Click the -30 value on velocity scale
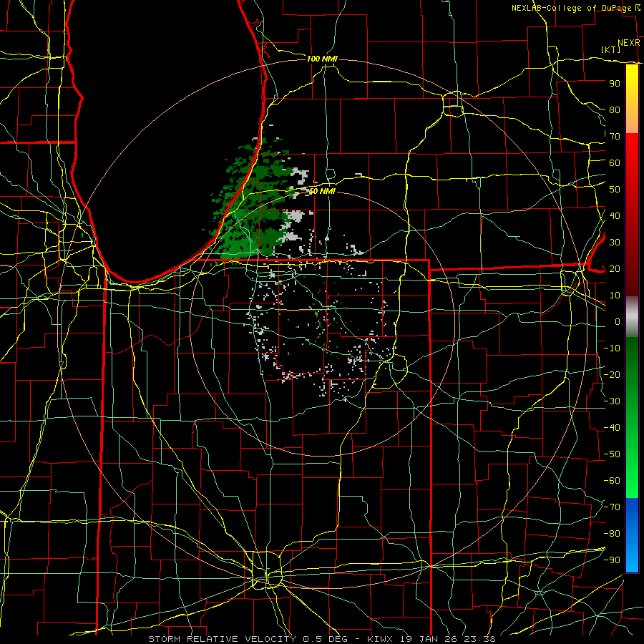The image size is (644, 644). coord(612,401)
